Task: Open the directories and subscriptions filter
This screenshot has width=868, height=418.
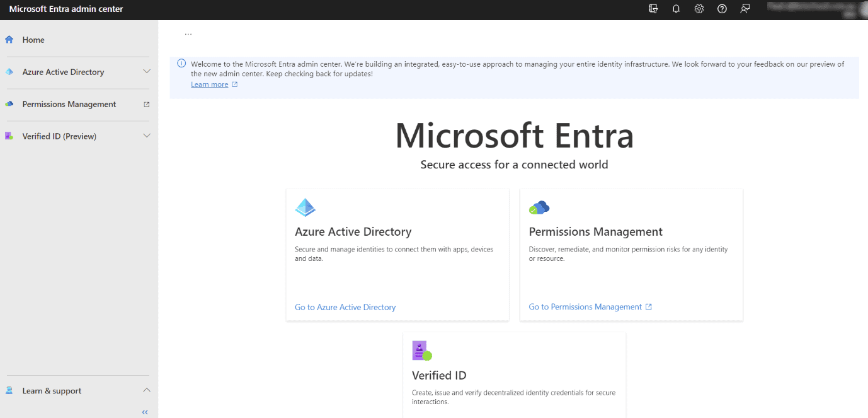Action: (653, 9)
